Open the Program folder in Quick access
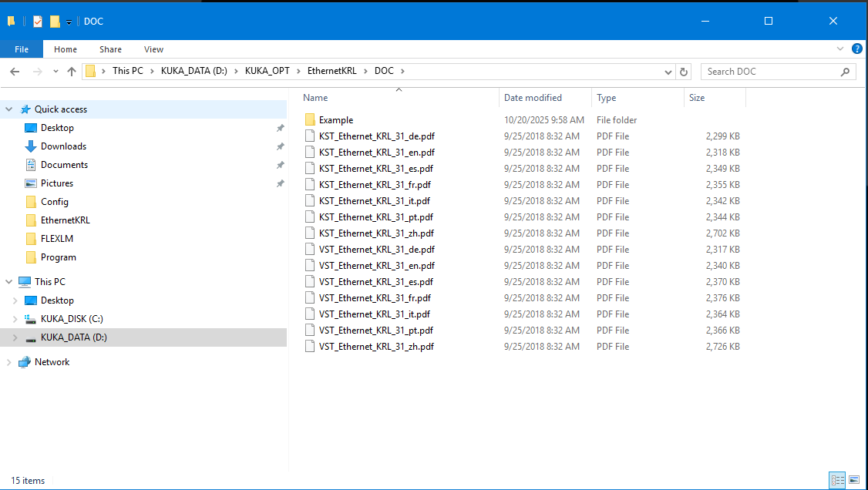Viewport: 868px width, 490px height. click(58, 257)
